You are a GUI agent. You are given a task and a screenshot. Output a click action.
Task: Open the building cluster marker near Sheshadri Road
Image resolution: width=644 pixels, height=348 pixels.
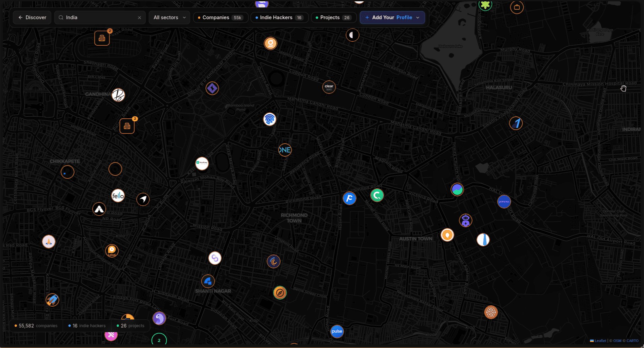click(x=102, y=38)
